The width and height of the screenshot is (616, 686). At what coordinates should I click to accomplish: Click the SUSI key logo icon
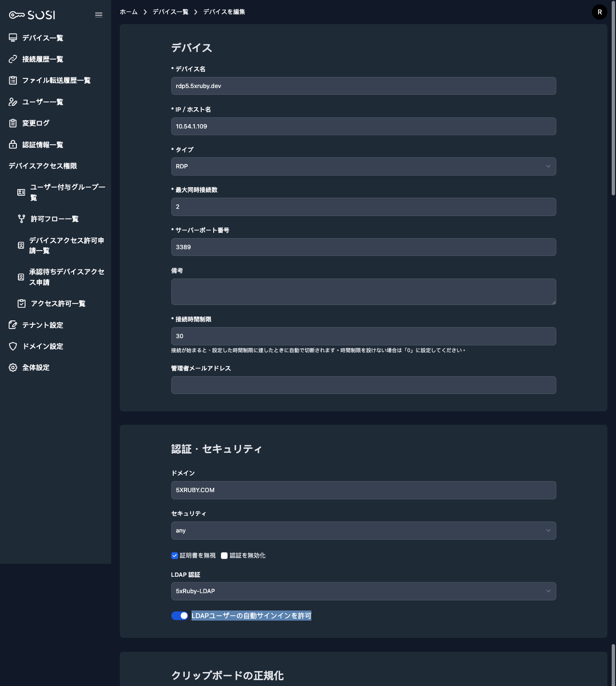click(x=16, y=15)
